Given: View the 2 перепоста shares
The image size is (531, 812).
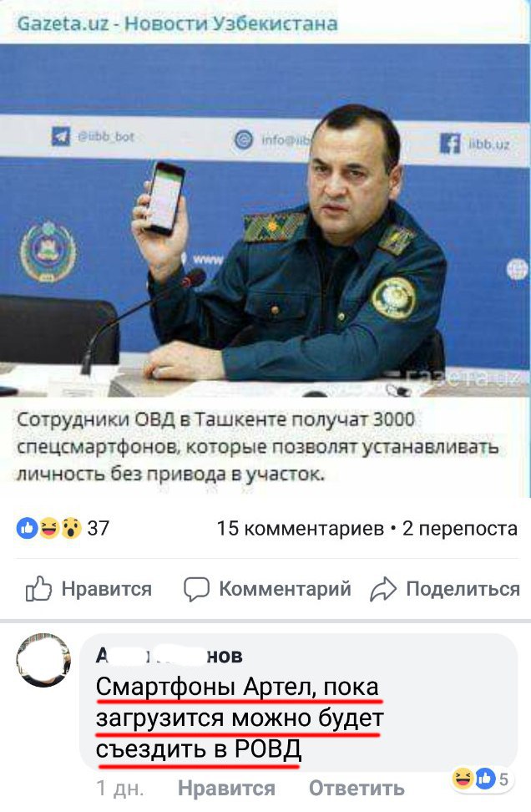Looking at the screenshot, I should point(459,528).
